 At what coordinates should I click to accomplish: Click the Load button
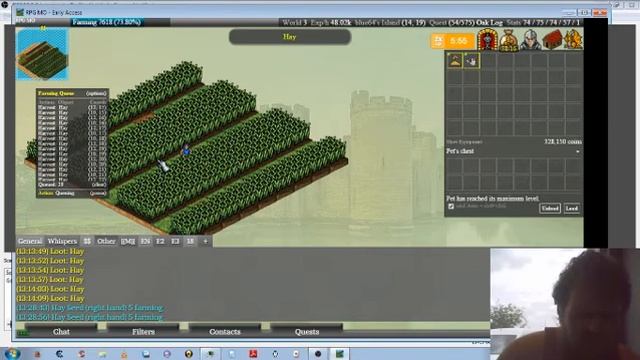[571, 208]
